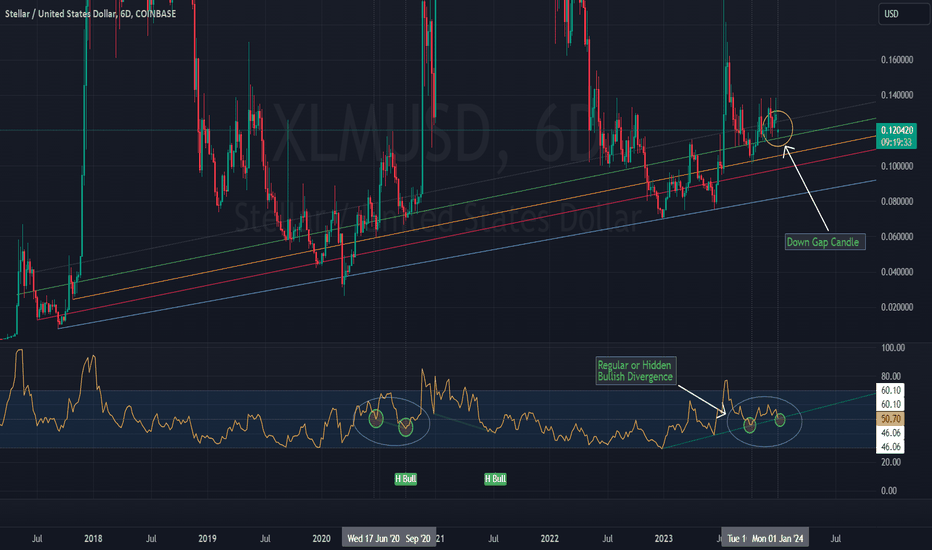The height and width of the screenshot is (550, 932).
Task: Click the 2019 label on time axis
Action: pos(207,539)
